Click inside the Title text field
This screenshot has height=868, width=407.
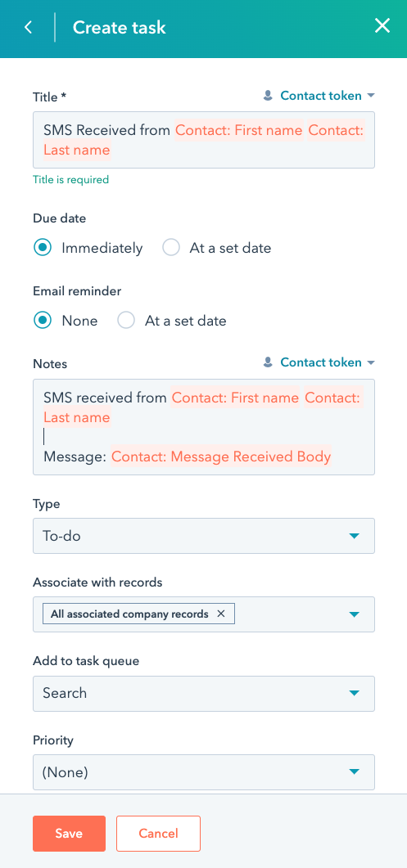[x=203, y=140]
